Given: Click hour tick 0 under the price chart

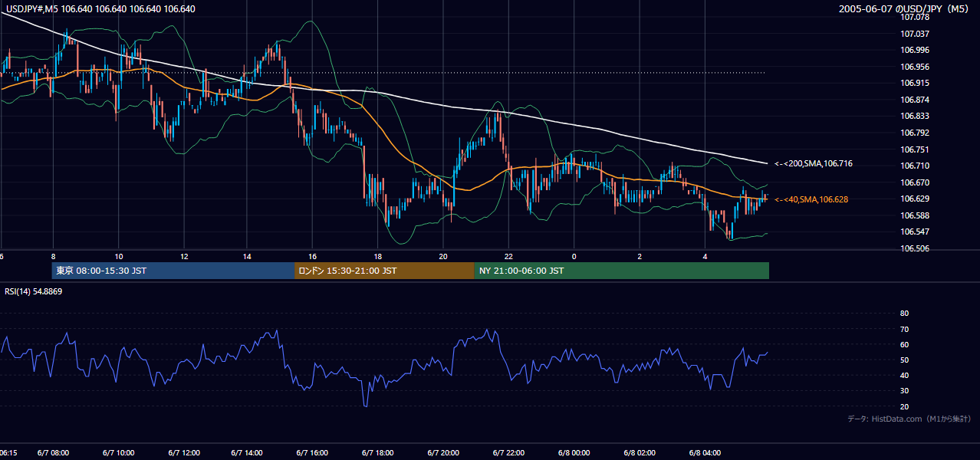Looking at the screenshot, I should 574,255.
